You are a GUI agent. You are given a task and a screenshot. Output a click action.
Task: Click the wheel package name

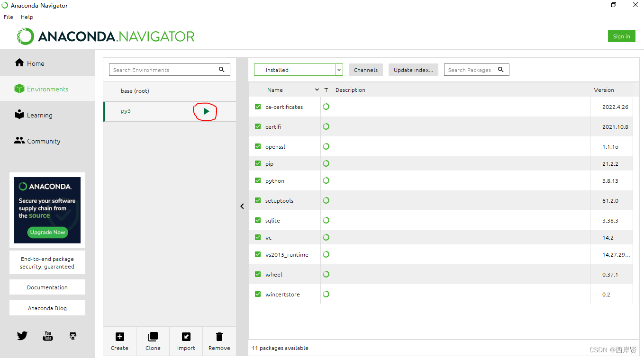tap(274, 275)
